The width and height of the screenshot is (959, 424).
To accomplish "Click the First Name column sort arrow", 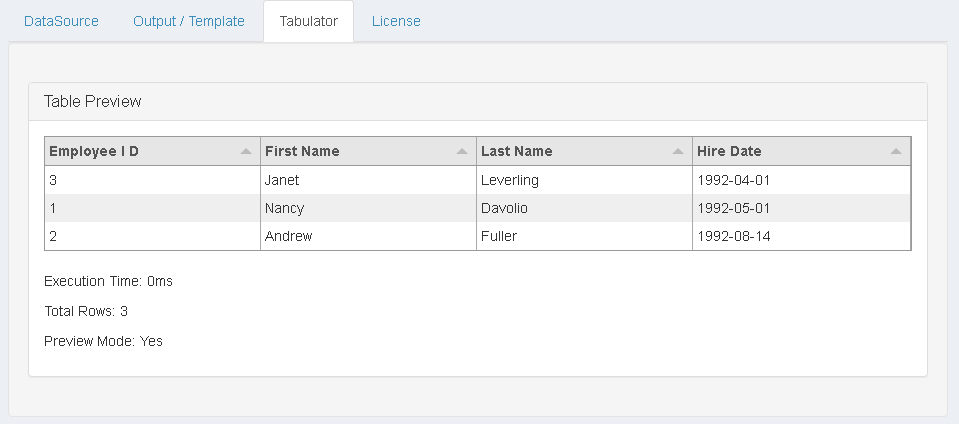I will coord(462,152).
